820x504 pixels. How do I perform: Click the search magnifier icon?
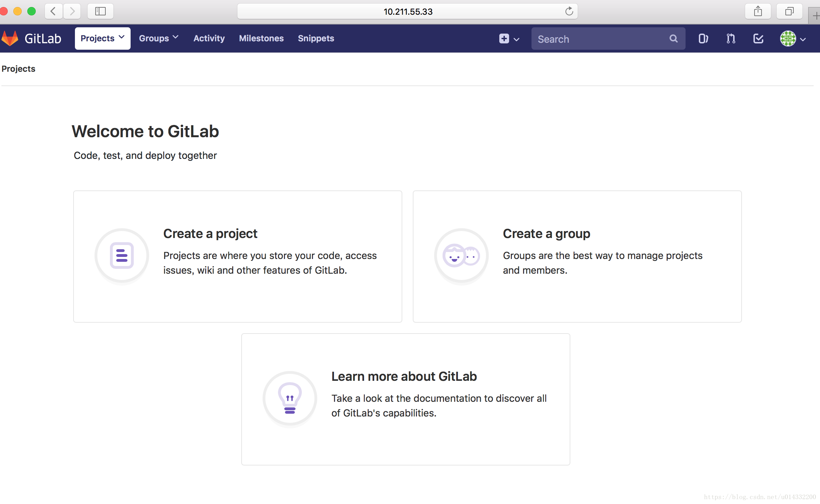674,38
